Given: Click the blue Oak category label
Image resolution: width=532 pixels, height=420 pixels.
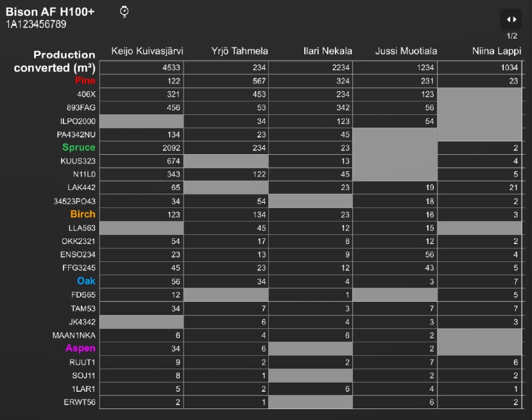Looking at the screenshot, I should point(86,281).
